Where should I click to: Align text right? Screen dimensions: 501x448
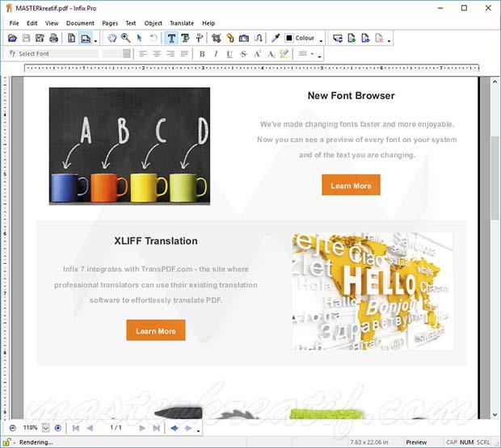click(x=171, y=54)
